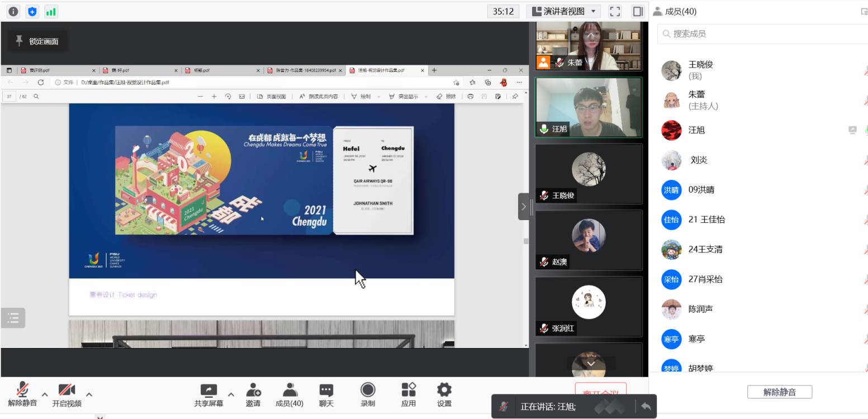Expand share options arrow beside 共享屏幕
868x419 pixels.
pos(231,394)
